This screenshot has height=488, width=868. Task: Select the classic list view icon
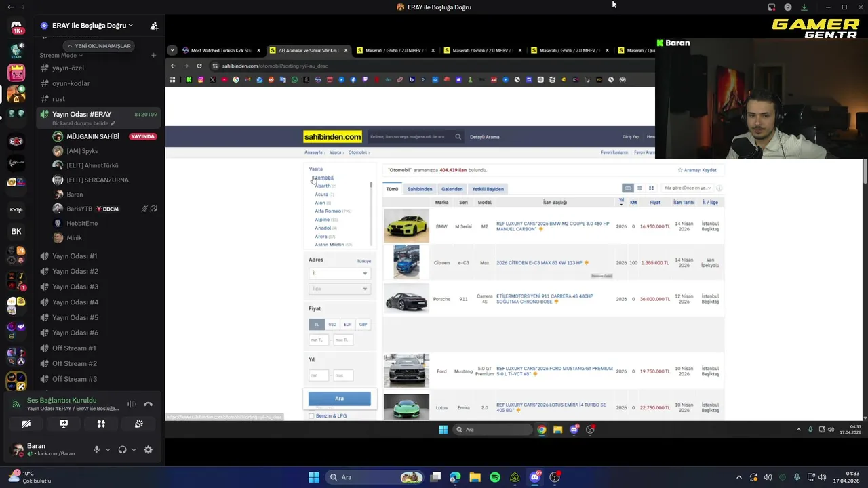[x=628, y=188]
